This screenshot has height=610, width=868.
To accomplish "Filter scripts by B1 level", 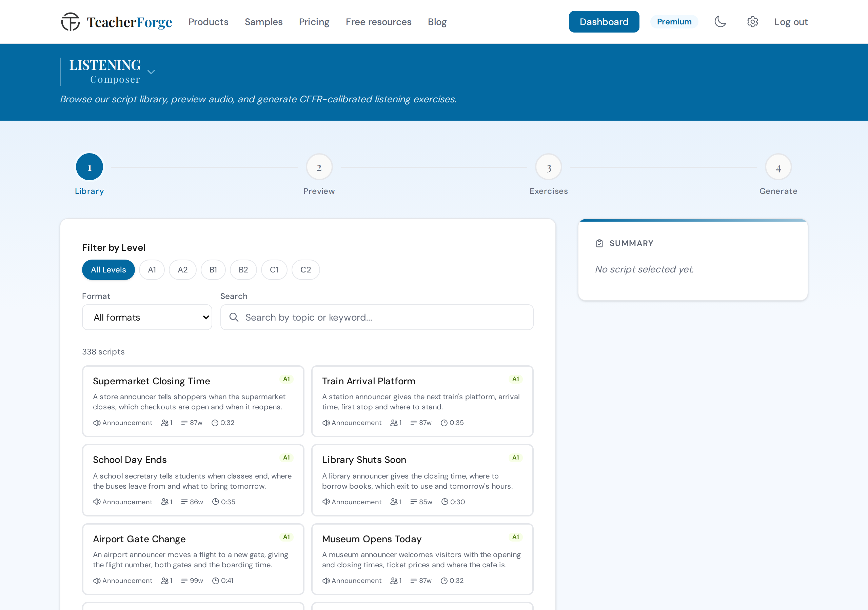I will coord(213,269).
